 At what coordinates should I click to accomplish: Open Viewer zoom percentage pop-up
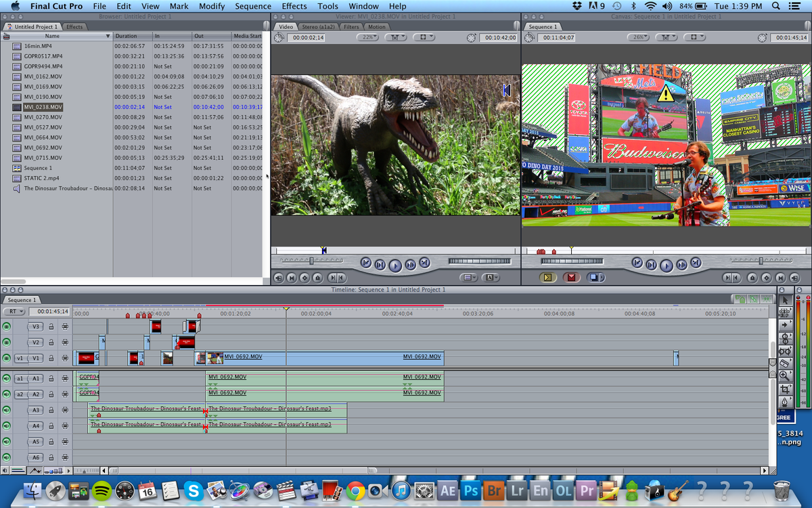point(367,37)
